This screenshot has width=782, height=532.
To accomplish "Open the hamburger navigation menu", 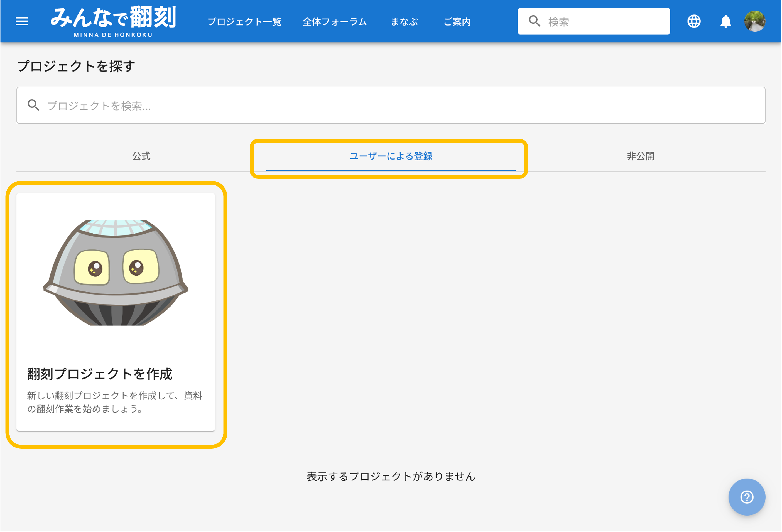I will pos(22,21).
